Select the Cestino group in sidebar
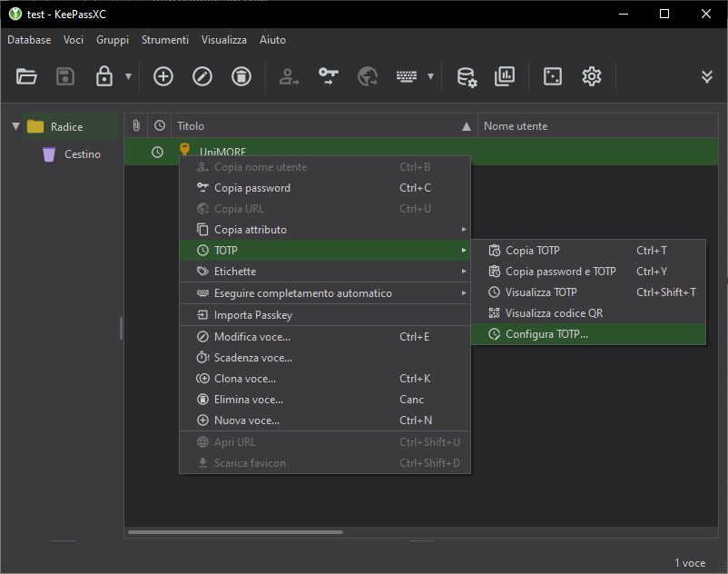 pyautogui.click(x=82, y=154)
